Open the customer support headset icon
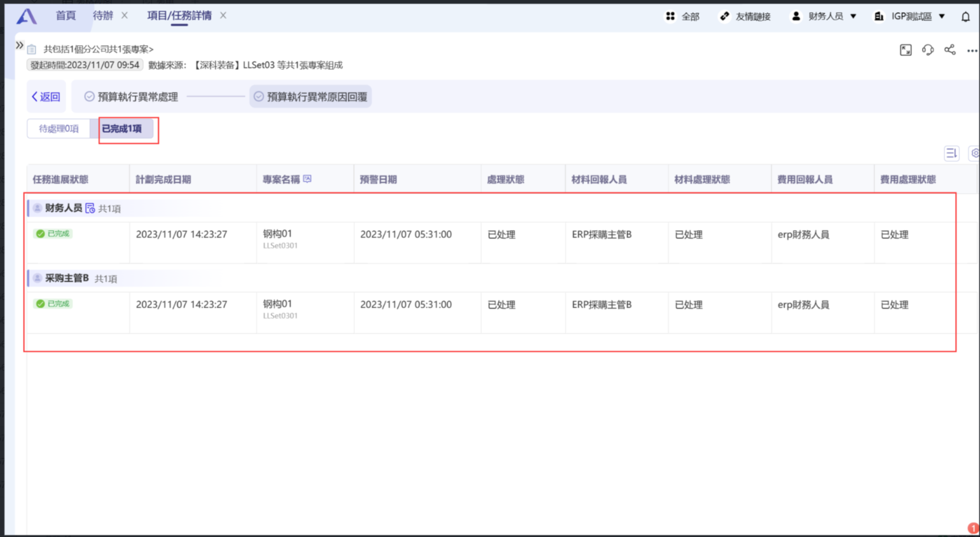 click(x=928, y=50)
